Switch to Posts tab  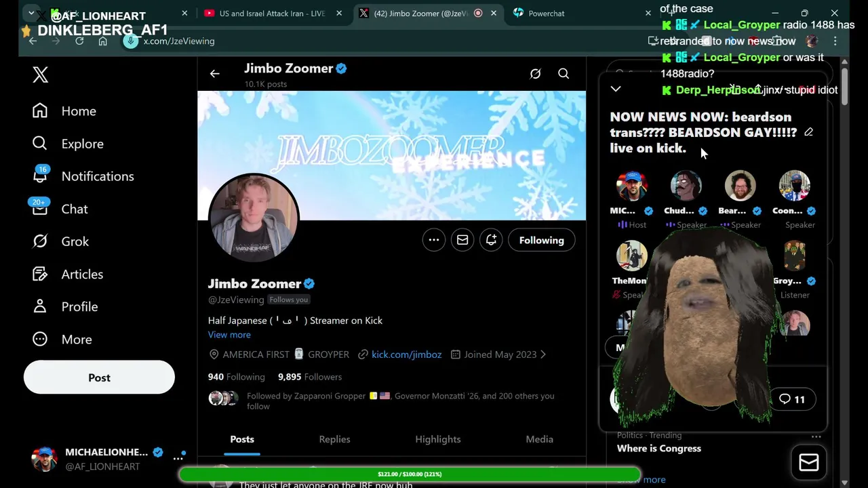point(242,439)
